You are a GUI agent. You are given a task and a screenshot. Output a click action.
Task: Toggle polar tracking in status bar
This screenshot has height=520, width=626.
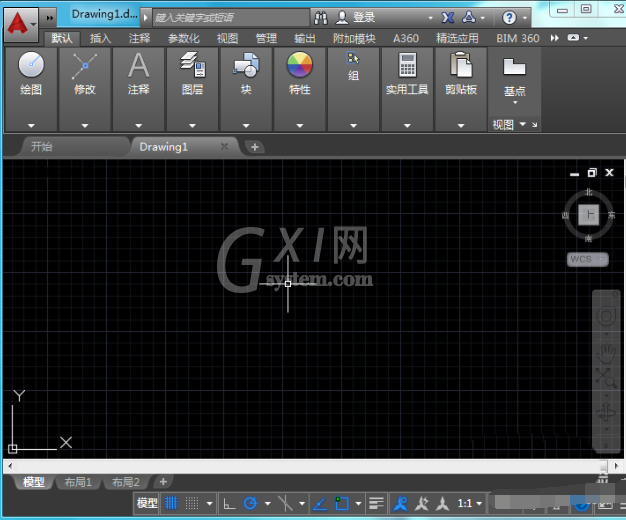[250, 503]
